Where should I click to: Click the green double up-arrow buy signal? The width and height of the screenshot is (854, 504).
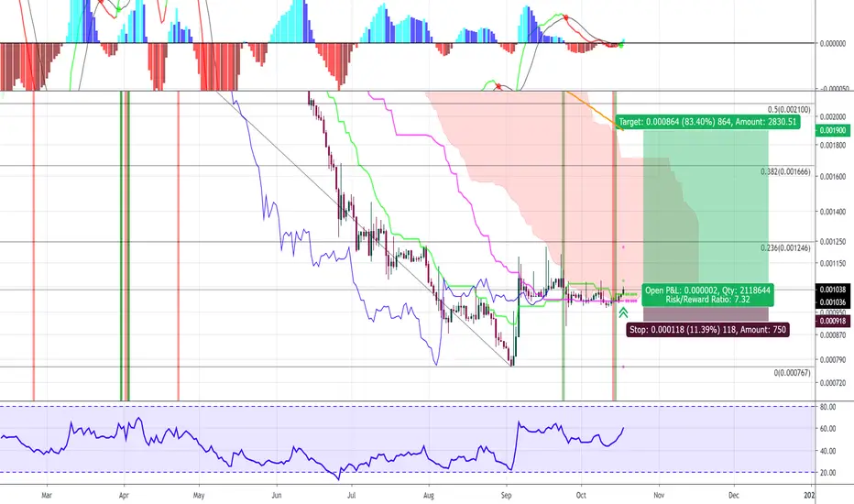coord(623,312)
